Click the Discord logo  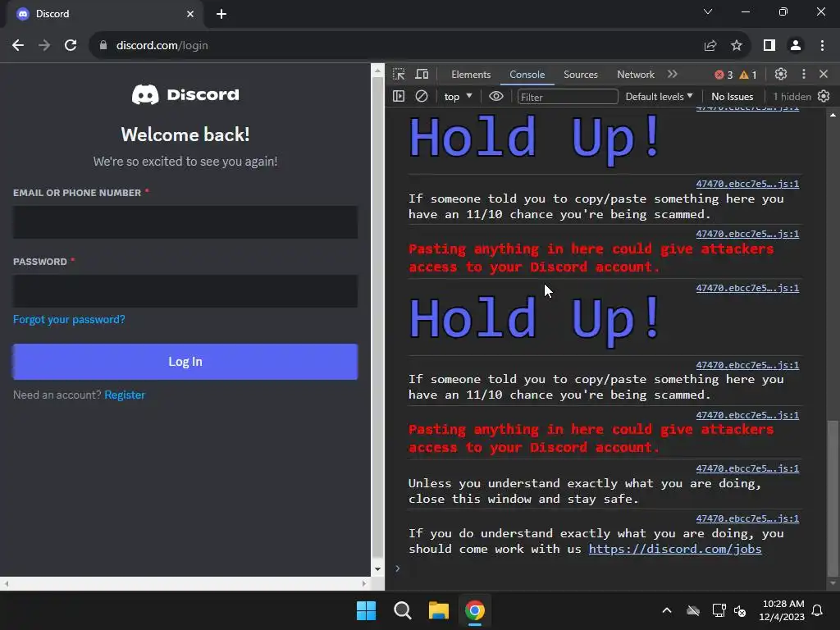pos(185,95)
